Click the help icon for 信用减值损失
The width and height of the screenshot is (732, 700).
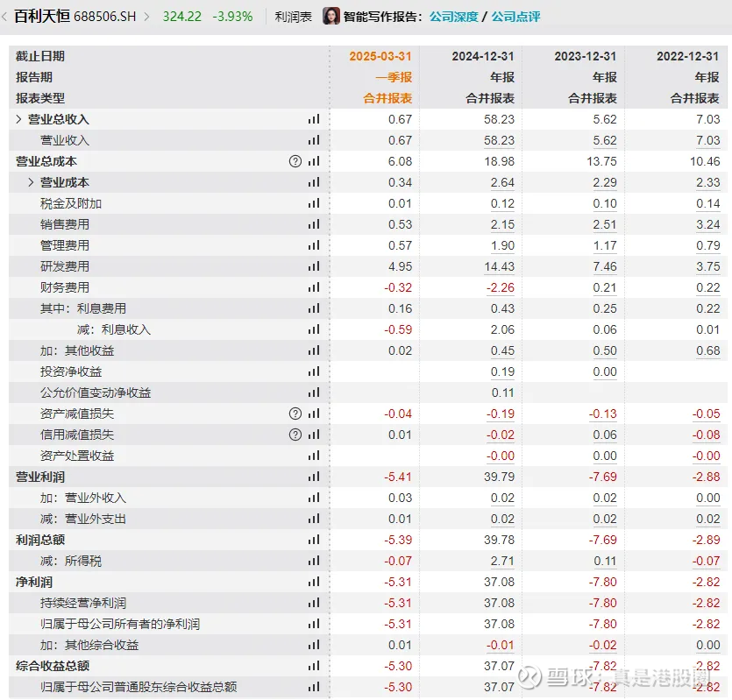(x=295, y=435)
